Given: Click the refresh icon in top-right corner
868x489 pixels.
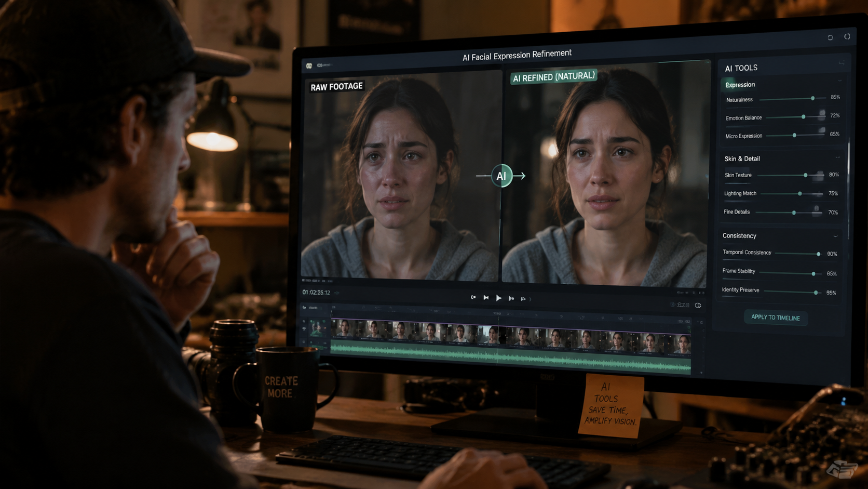Looking at the screenshot, I should (x=830, y=37).
